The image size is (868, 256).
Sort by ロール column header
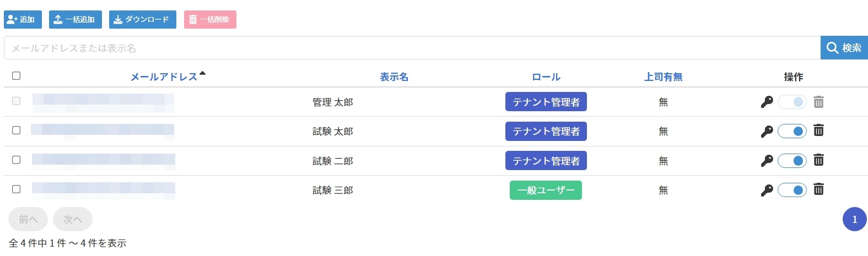click(x=546, y=77)
